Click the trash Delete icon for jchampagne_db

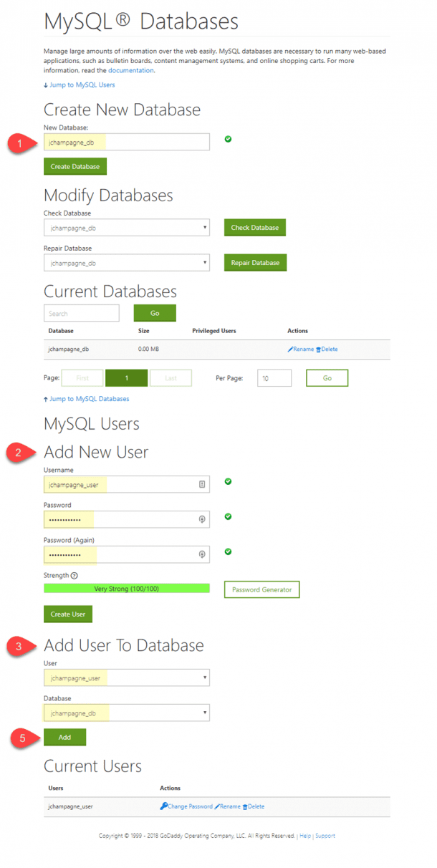319,349
